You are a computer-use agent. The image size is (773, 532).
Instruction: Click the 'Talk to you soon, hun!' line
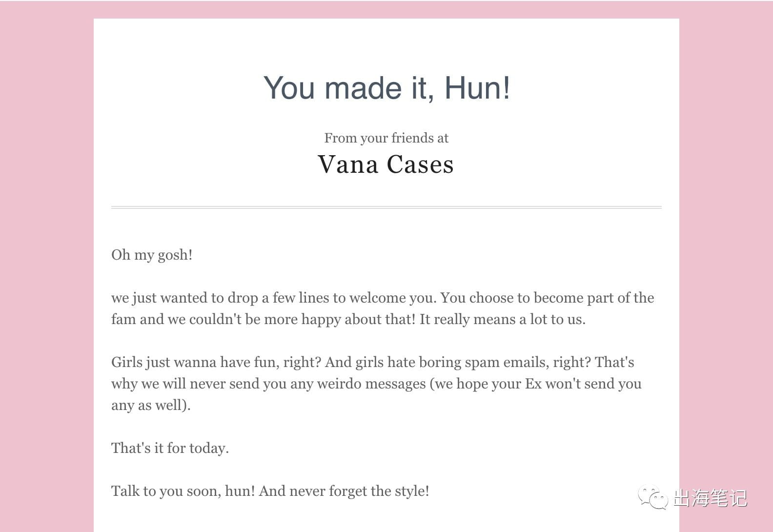tap(270, 491)
